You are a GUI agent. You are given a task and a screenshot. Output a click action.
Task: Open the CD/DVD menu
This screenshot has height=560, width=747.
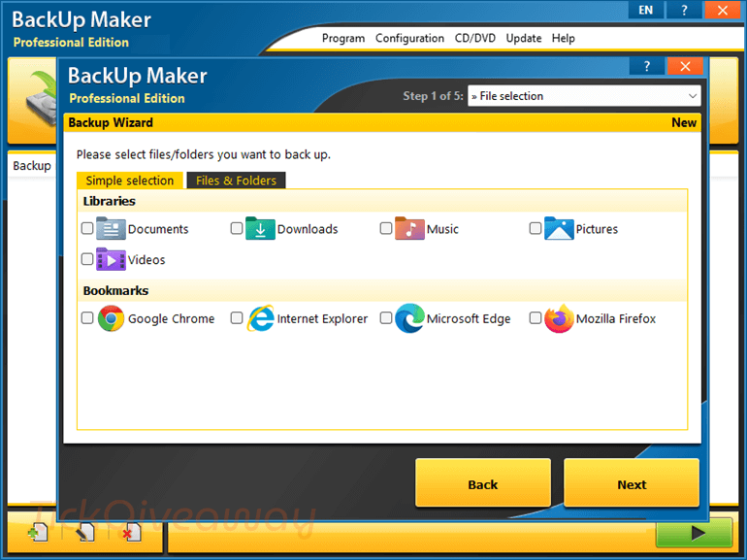point(475,38)
